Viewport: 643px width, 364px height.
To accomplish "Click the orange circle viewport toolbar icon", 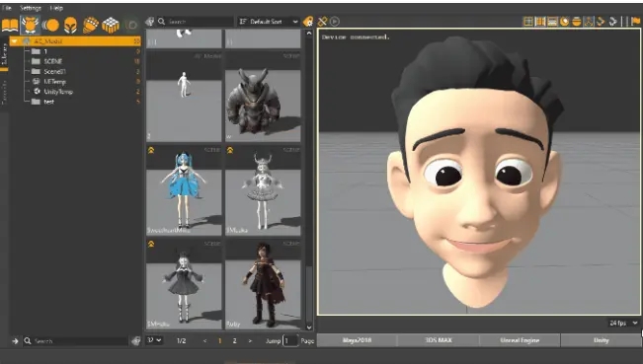I will point(565,22).
